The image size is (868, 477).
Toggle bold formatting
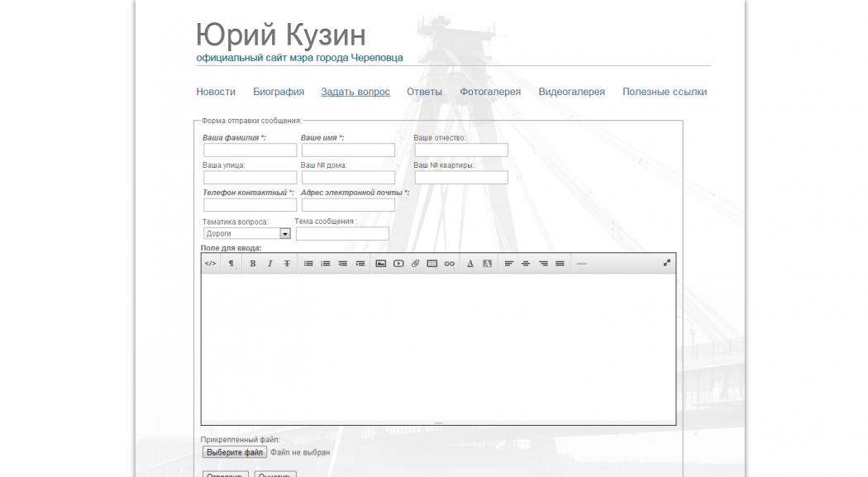coord(252,264)
